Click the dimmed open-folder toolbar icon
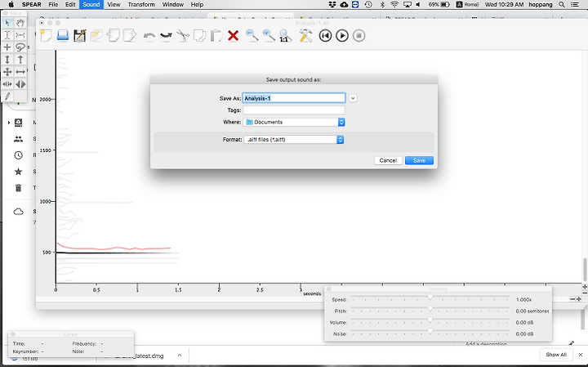This screenshot has height=367, width=588. click(x=96, y=36)
